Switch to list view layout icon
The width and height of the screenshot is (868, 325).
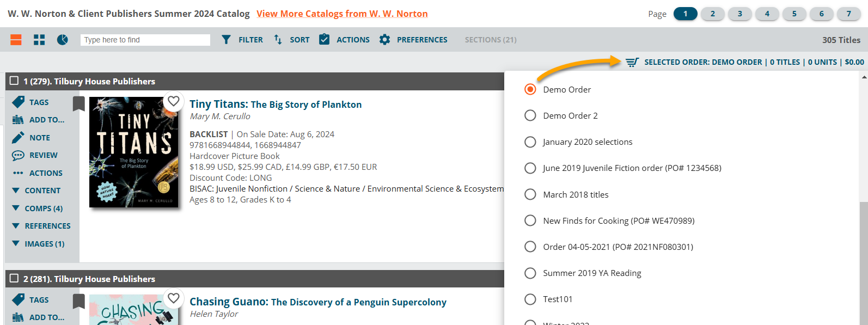16,40
